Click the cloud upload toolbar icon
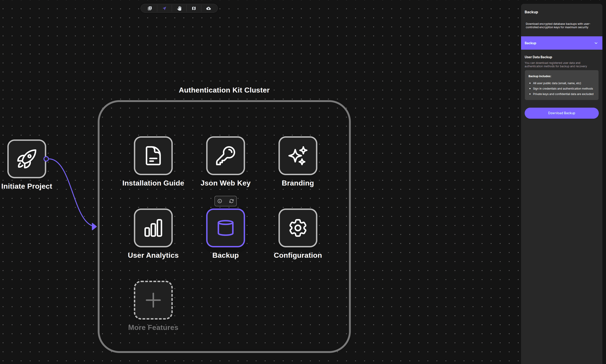606x364 pixels. coord(209,8)
